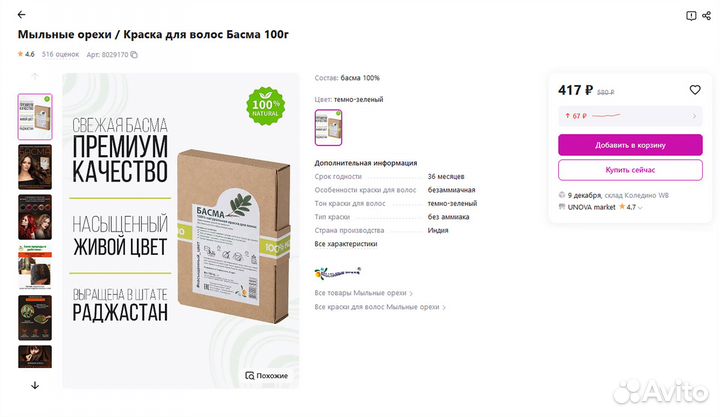
Task: Open all products from Мыльные орехи
Action: click(x=363, y=293)
